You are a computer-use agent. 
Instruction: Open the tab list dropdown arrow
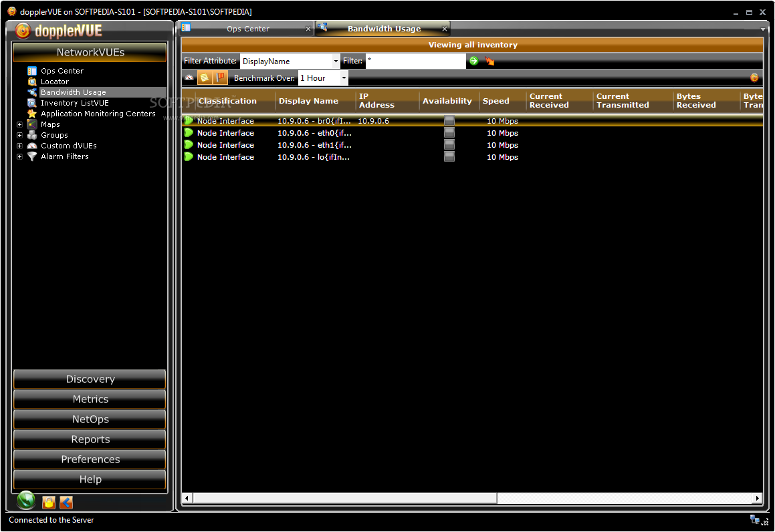pos(763,29)
